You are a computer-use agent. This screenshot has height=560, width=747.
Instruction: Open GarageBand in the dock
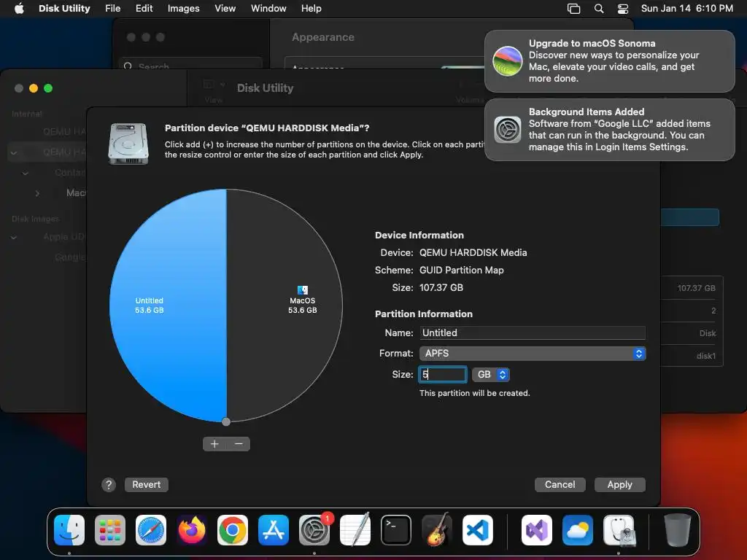click(x=437, y=529)
